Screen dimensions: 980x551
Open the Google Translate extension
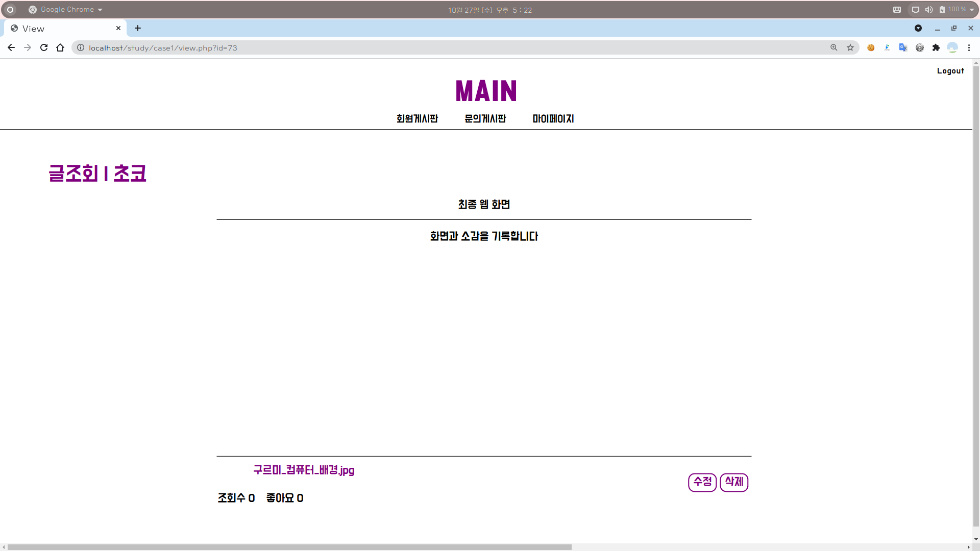click(903, 47)
